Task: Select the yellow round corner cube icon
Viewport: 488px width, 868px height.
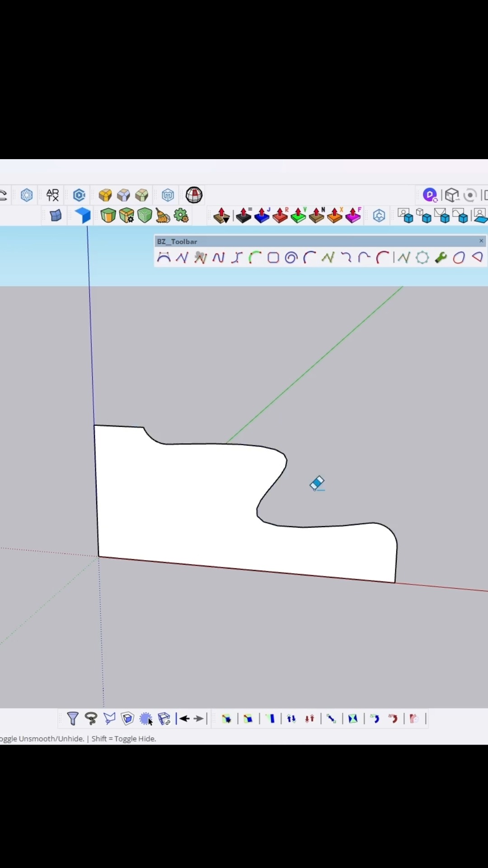Action: click(x=105, y=195)
